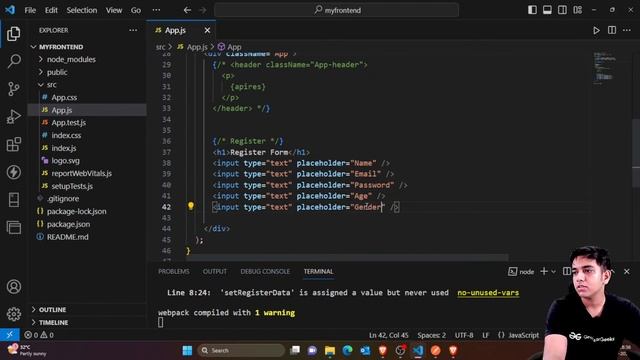640x360 pixels.
Task: Click Spaces: 2 indentation setting
Action: point(431,335)
